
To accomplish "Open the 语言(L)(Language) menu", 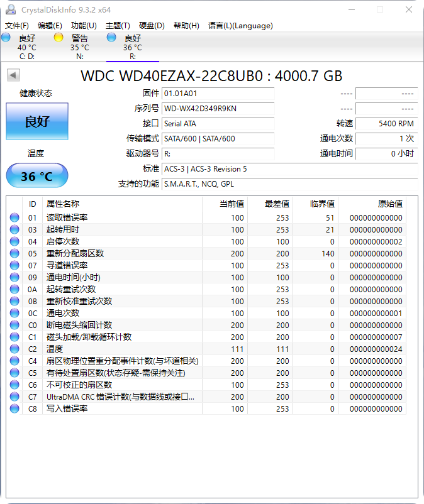I will click(240, 26).
